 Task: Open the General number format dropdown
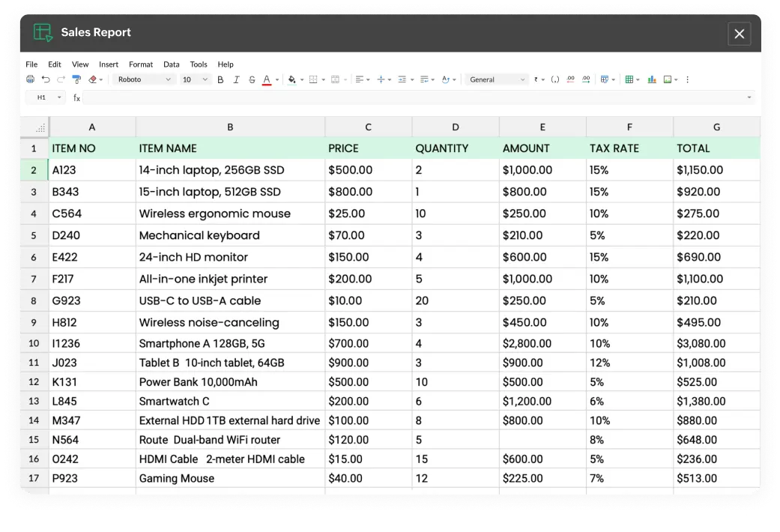tap(497, 79)
